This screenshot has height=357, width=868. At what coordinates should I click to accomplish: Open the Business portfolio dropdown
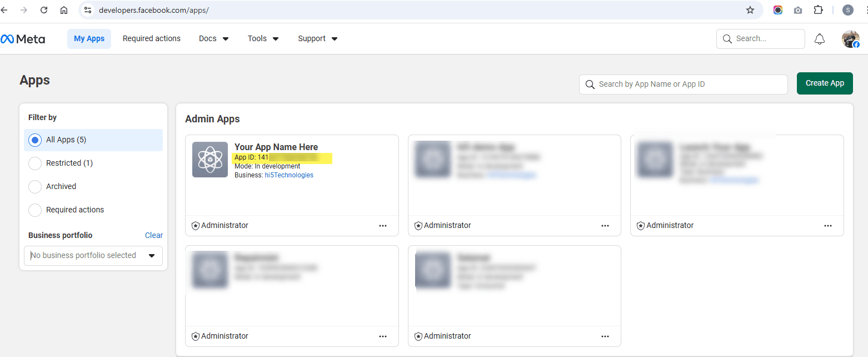pyautogui.click(x=93, y=256)
